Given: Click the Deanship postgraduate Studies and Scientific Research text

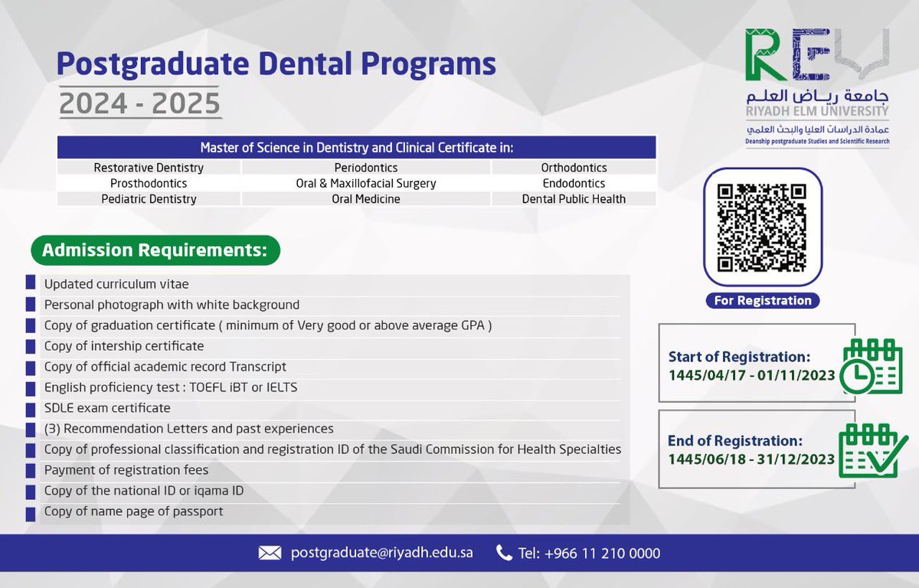Looking at the screenshot, I should point(816,142).
